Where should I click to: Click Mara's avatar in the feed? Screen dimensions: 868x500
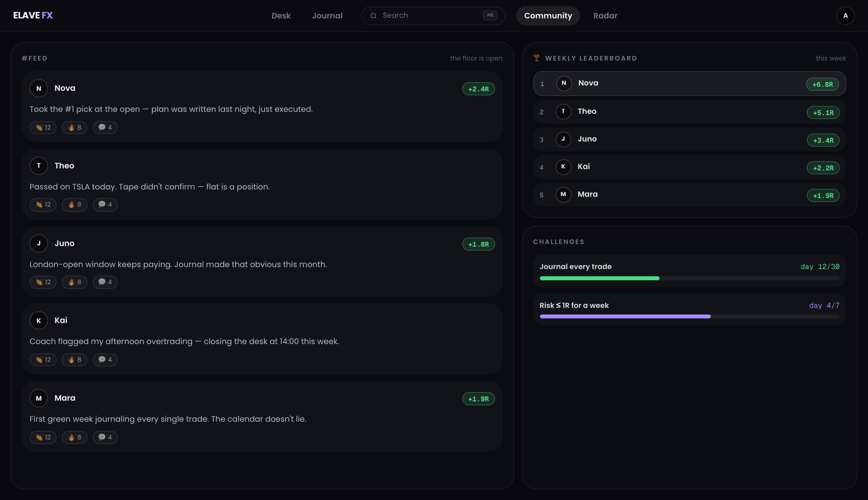[x=39, y=398]
